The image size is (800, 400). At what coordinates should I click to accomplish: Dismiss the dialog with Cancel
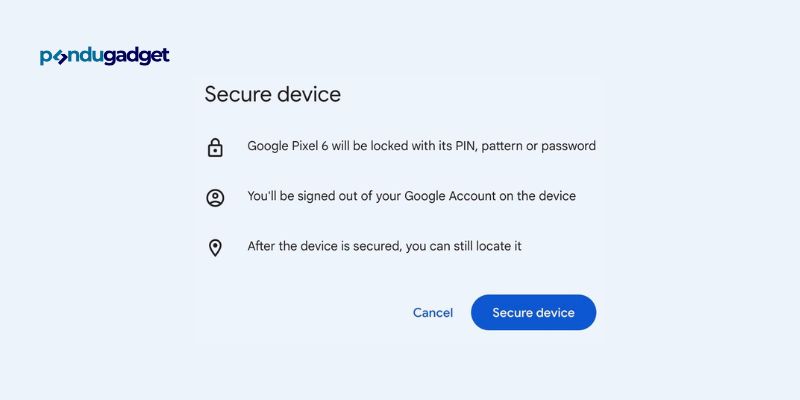(x=433, y=313)
